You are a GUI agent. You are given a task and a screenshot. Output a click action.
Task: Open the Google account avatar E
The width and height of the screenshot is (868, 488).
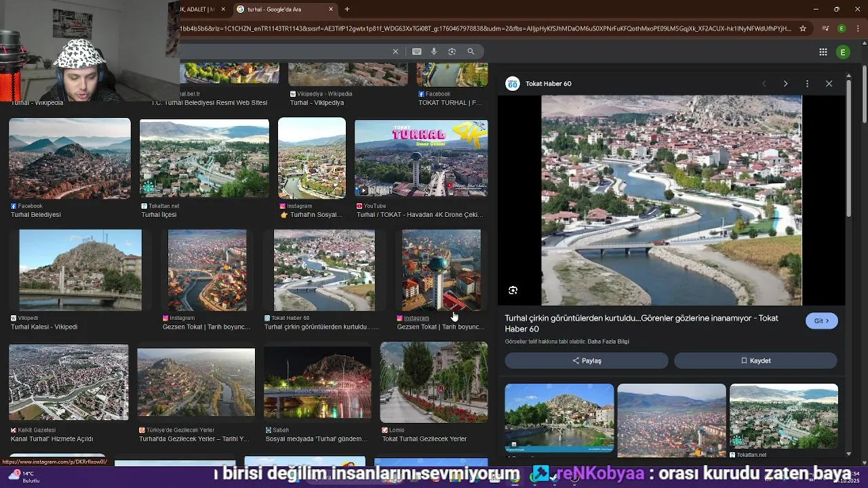[844, 52]
